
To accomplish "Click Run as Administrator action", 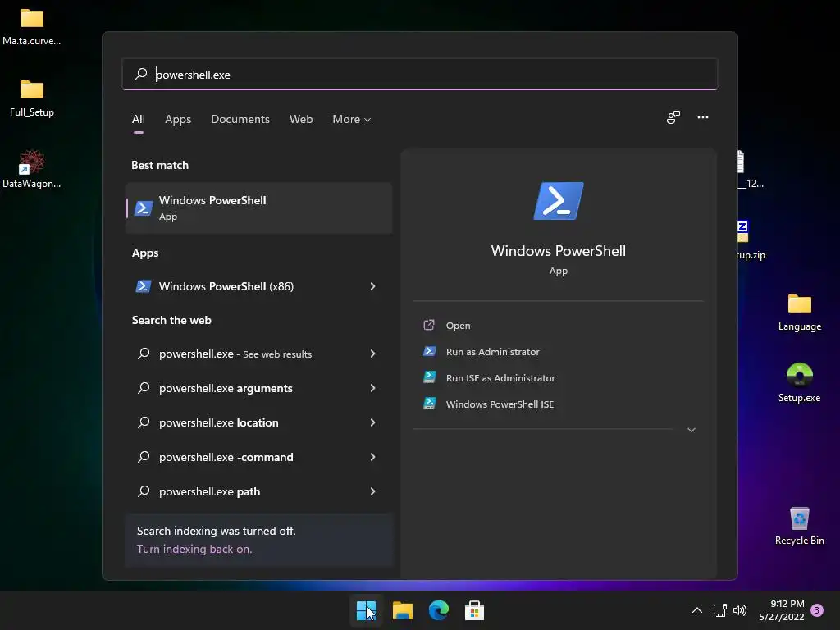I will click(492, 351).
